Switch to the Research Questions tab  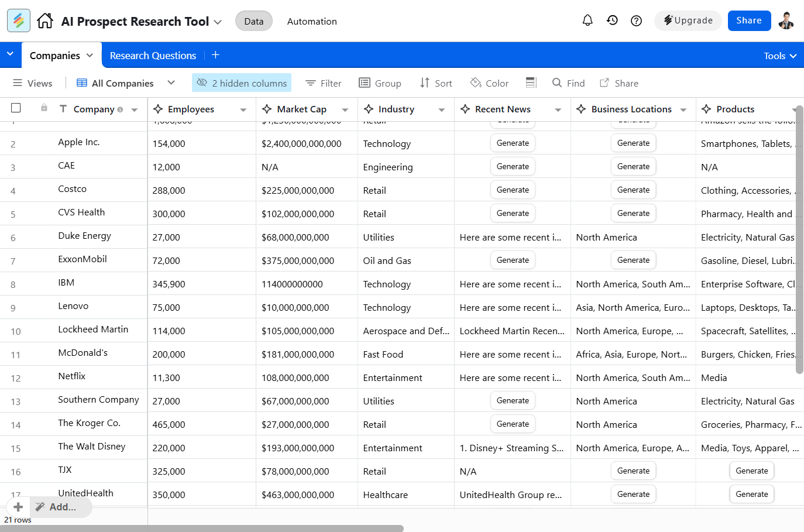(x=153, y=56)
